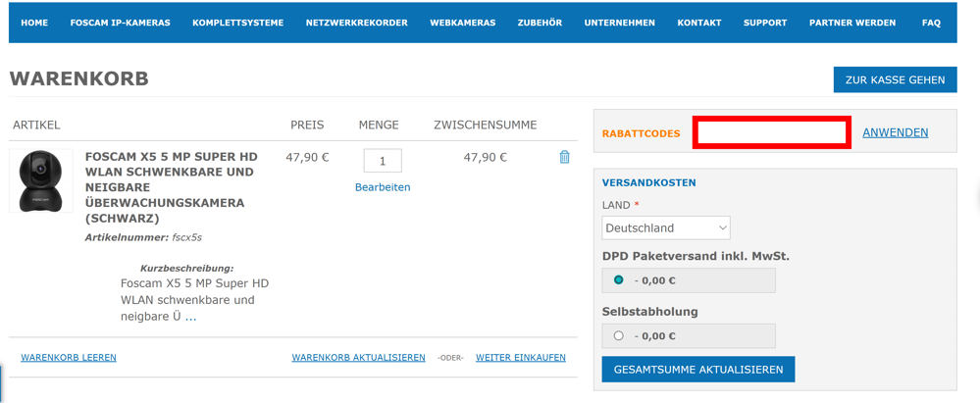This screenshot has width=980, height=403.
Task: Click the WARENKORB page heading
Action: click(x=79, y=78)
